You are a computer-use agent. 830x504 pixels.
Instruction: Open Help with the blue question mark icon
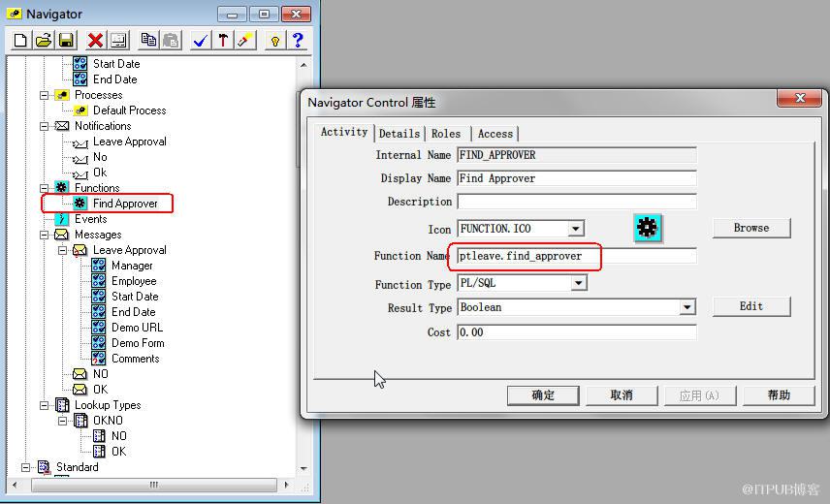pyautogui.click(x=298, y=41)
